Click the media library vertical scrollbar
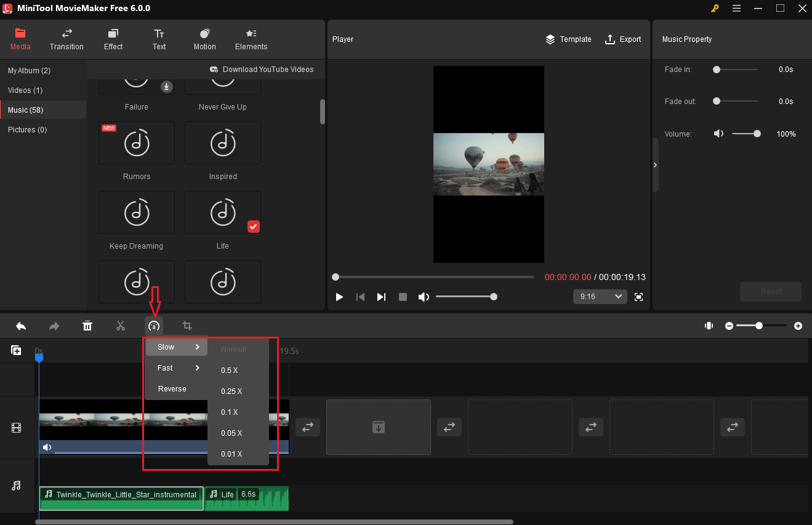 (322, 112)
